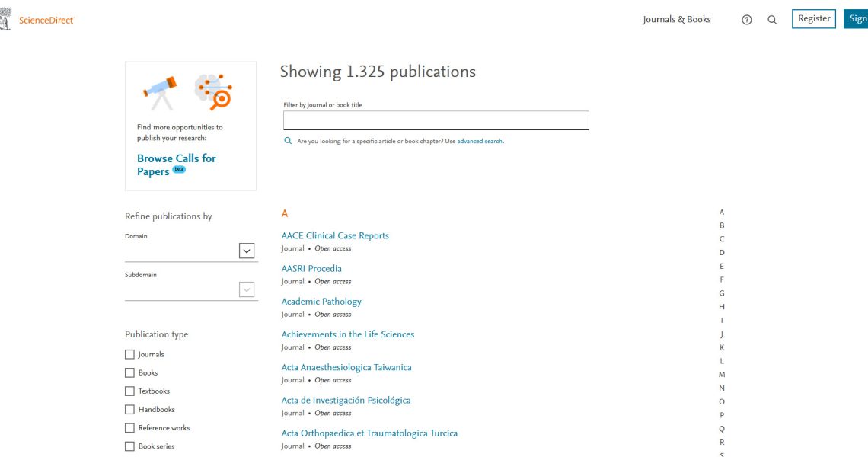Enable the Books checkbox filter
This screenshot has height=457, width=868.
129,372
